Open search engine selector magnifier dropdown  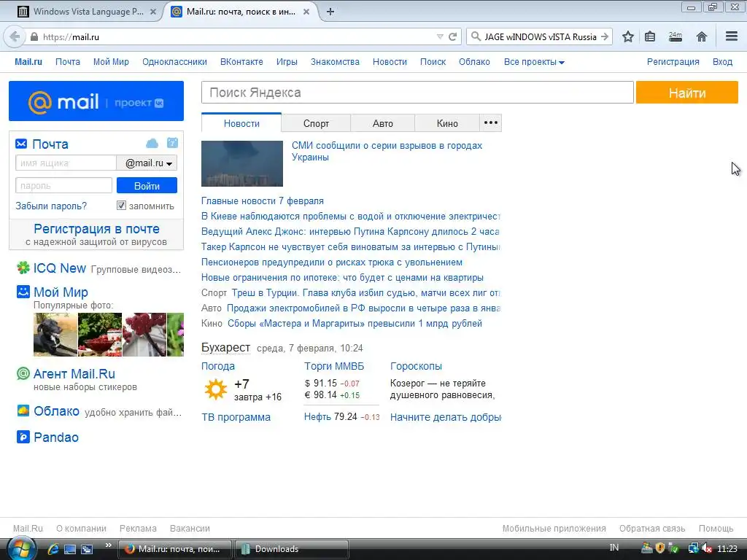[x=476, y=36]
